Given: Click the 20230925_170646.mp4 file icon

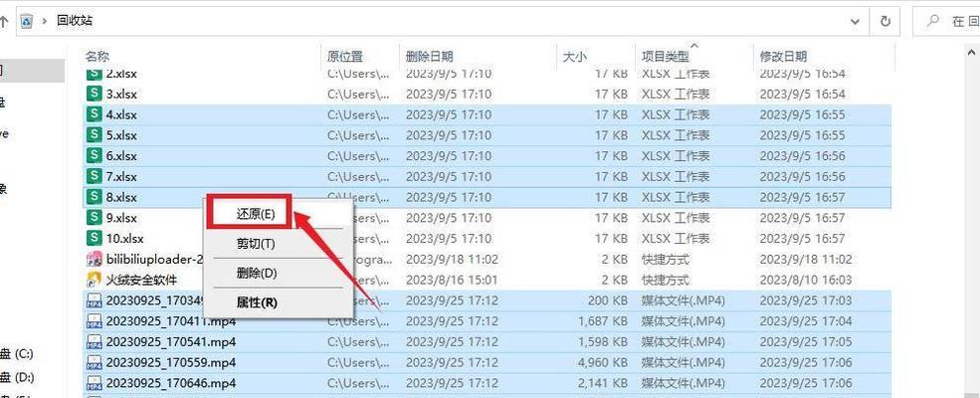Looking at the screenshot, I should pos(95,383).
